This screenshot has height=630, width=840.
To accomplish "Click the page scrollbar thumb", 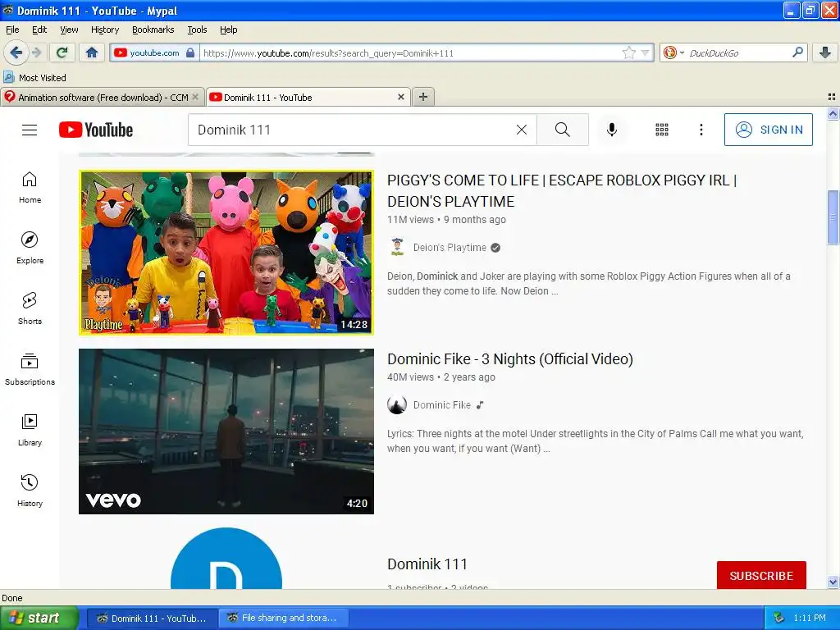I will click(833, 217).
